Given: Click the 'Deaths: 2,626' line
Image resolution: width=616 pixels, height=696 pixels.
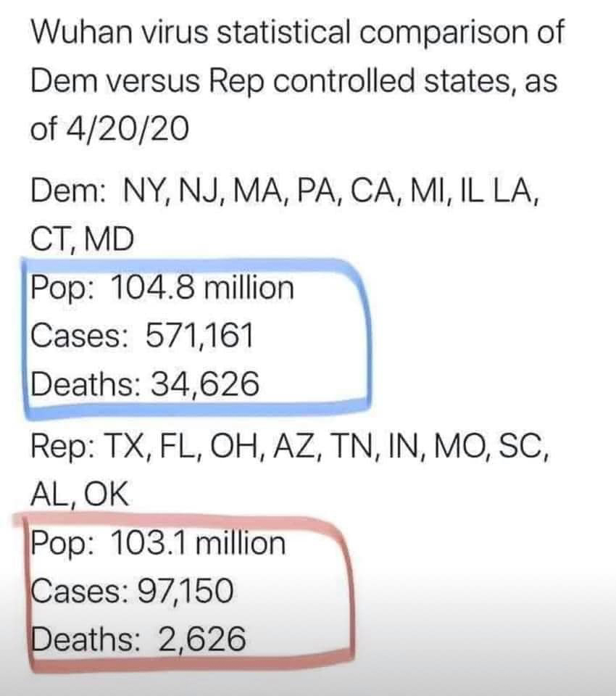Looking at the screenshot, I should click(138, 639).
